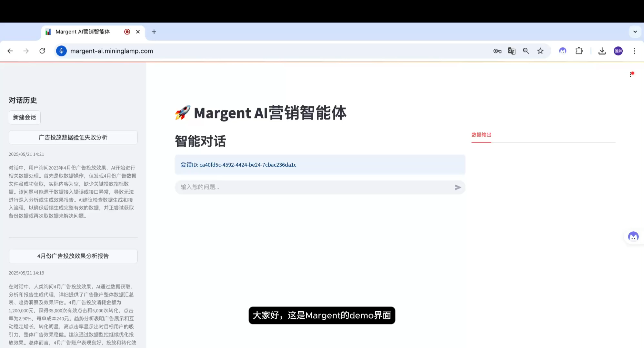Click the rocket emoji beside title
Viewport: 644px width, 348px height.
(183, 113)
